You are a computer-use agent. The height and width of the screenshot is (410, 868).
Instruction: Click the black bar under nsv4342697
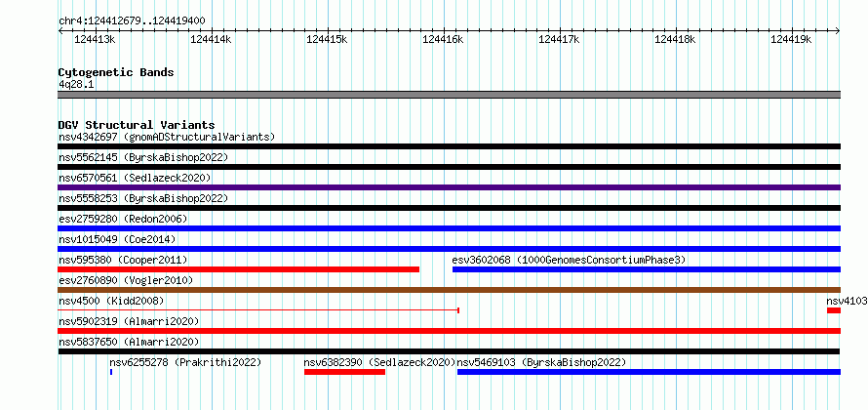(449, 146)
